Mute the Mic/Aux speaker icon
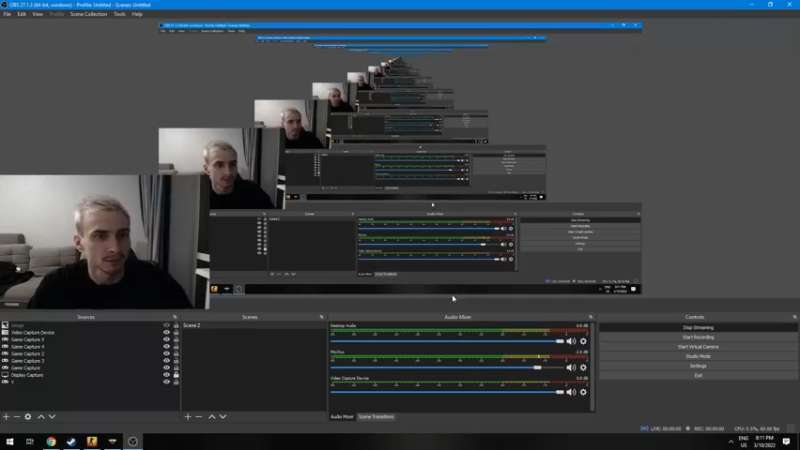 click(x=571, y=367)
